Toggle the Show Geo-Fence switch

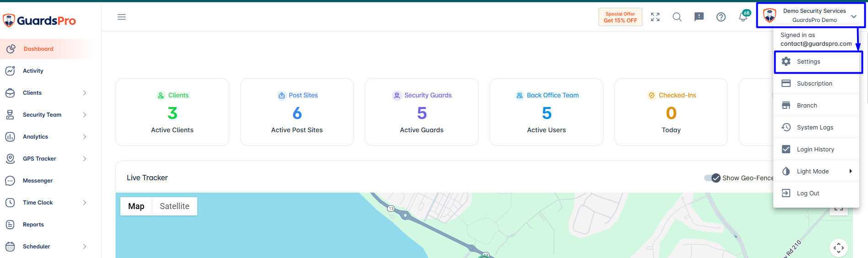(x=712, y=178)
